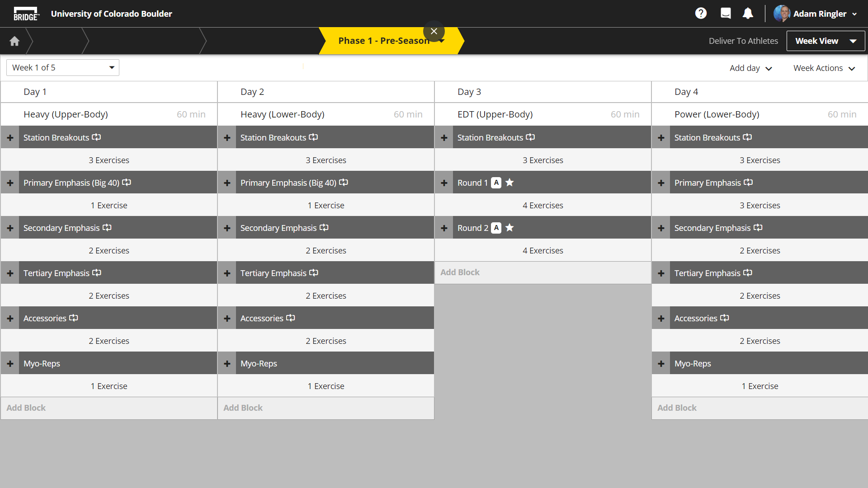
Task: Open the help question mark icon
Action: pyautogui.click(x=701, y=14)
